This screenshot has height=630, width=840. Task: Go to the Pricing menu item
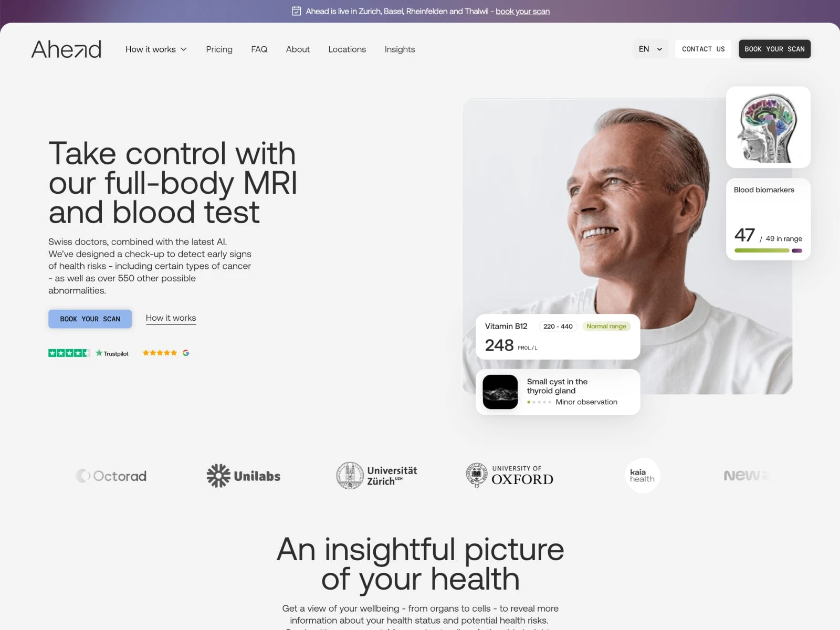219,49
